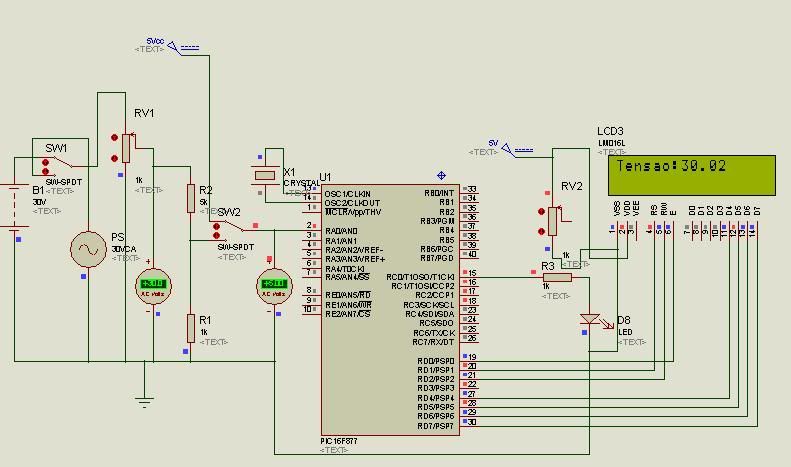Click the LED label beside D8
This screenshot has width=791, height=467.
tap(625, 332)
